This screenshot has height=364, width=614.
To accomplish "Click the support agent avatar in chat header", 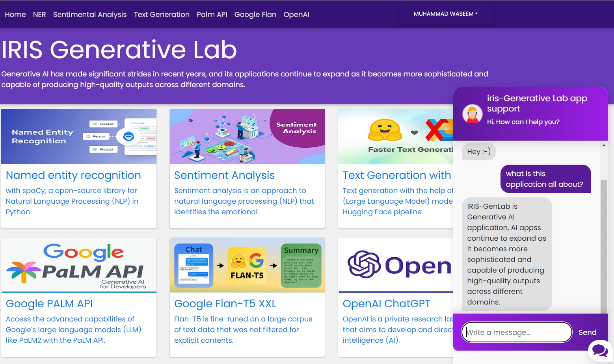I will click(472, 113).
